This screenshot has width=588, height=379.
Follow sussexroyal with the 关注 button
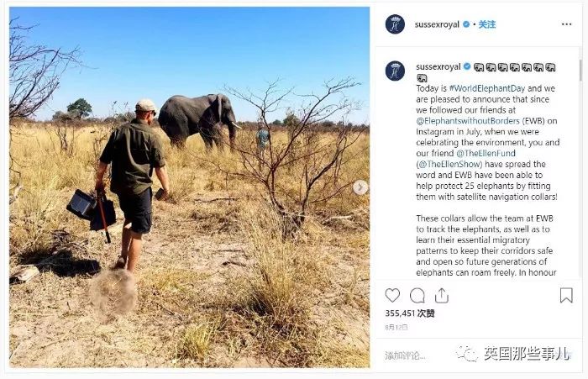click(x=487, y=24)
